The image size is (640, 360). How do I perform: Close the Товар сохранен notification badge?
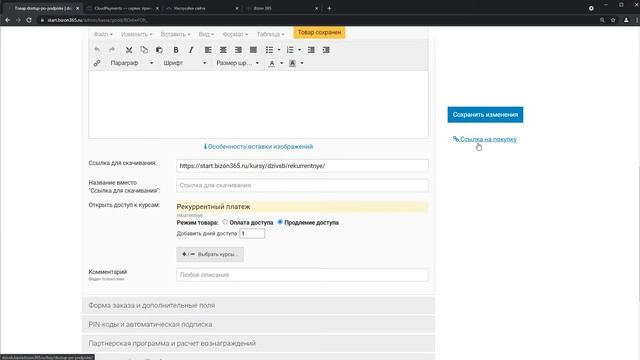319,32
